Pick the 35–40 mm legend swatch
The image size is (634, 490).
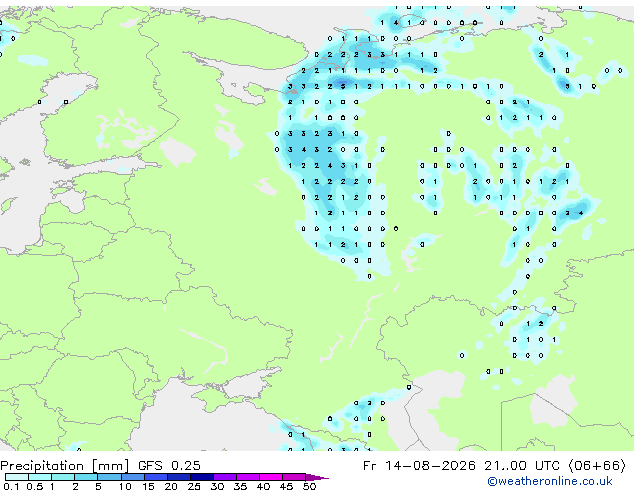(247, 477)
